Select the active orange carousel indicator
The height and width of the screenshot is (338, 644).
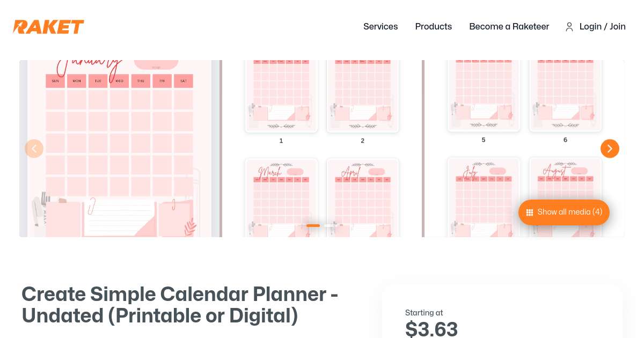313,225
